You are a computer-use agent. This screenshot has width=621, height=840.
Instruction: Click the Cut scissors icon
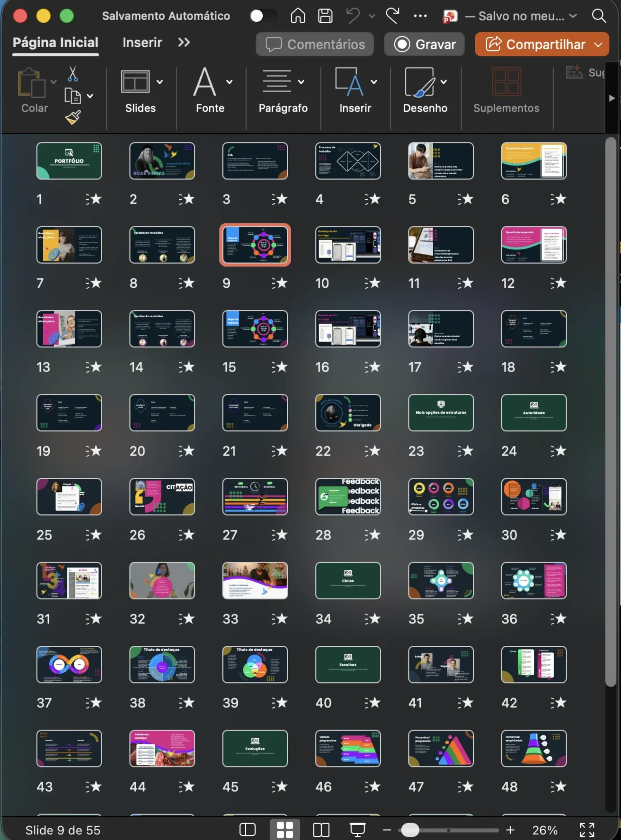point(72,74)
